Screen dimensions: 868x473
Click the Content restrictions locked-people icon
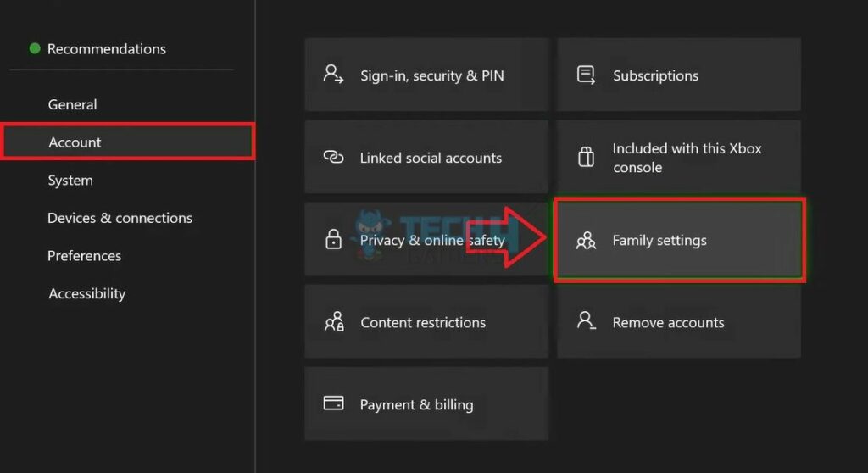click(x=333, y=322)
